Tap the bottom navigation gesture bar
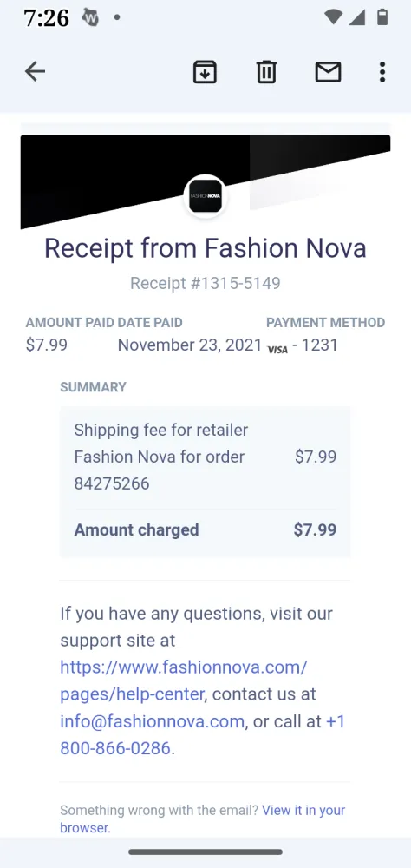Viewport: 411px width, 868px height. pyautogui.click(x=205, y=852)
